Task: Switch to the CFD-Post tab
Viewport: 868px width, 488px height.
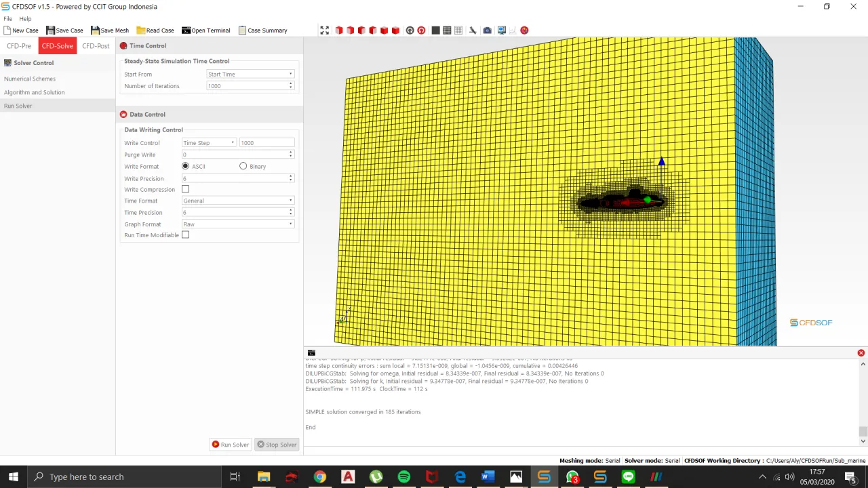Action: 96,46
